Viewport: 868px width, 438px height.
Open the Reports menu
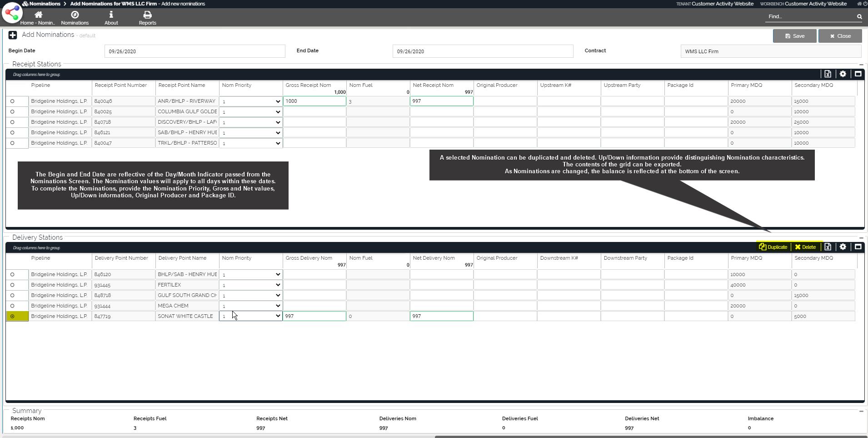pos(147,18)
